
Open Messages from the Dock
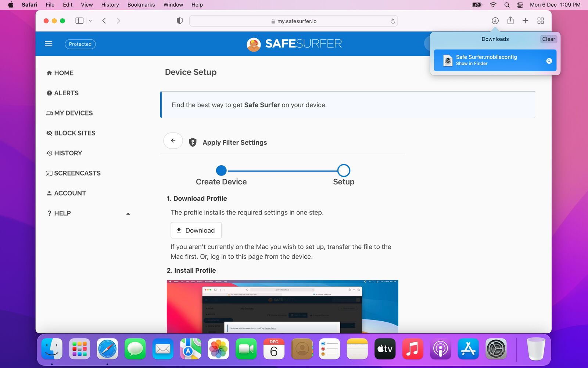[135, 348]
